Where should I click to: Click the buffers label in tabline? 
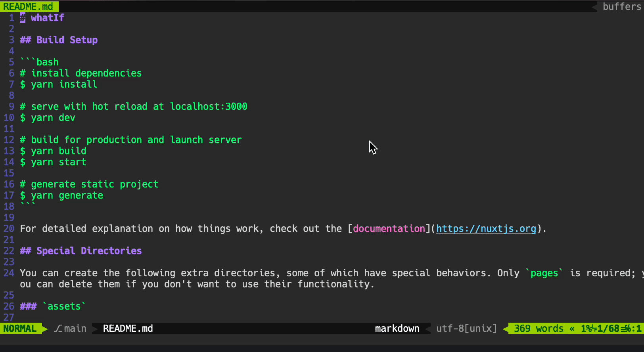622,6
